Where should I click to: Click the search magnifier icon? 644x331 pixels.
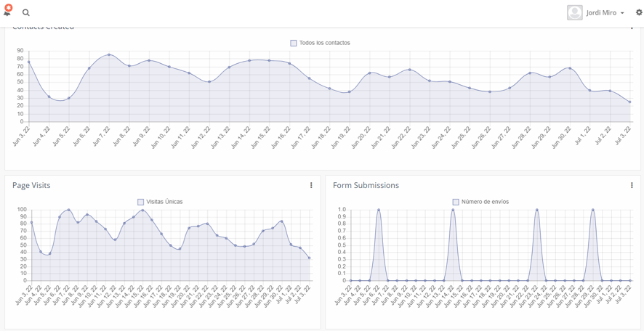[26, 13]
